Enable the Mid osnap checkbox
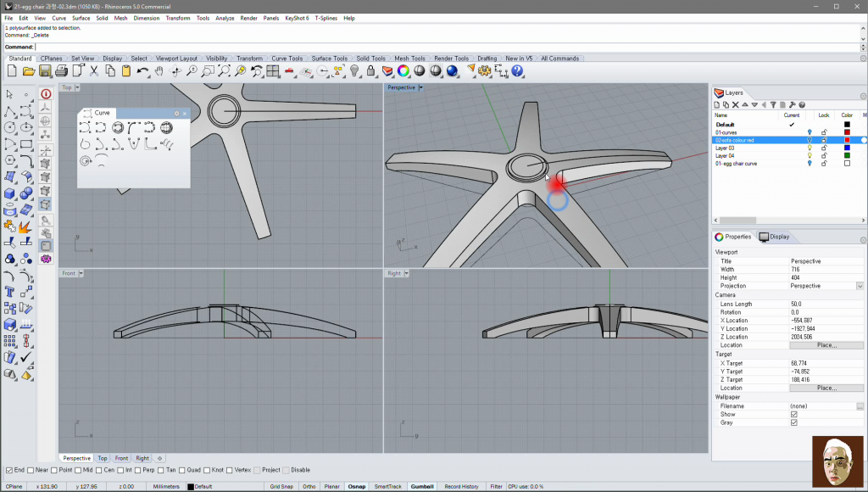The height and width of the screenshot is (492, 868). coord(78,471)
